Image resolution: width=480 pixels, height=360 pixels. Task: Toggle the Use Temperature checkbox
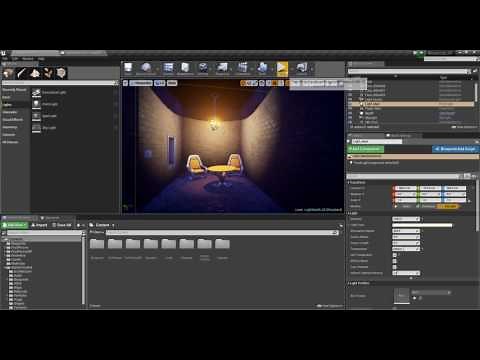(x=395, y=255)
